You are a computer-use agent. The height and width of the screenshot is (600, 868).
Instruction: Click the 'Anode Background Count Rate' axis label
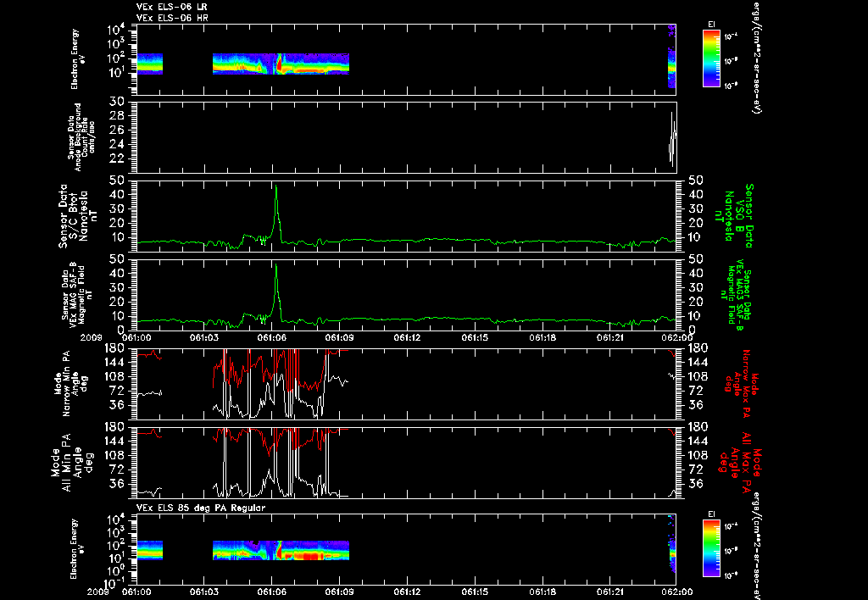pyautogui.click(x=81, y=137)
